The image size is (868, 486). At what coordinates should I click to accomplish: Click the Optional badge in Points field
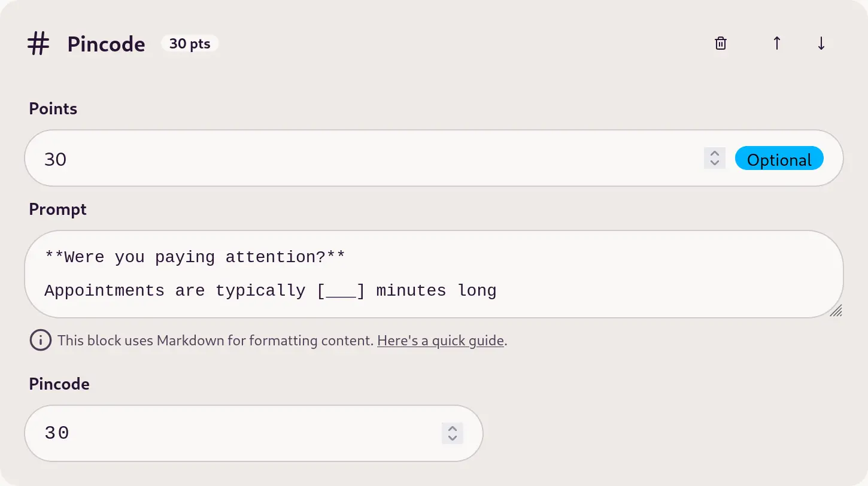pyautogui.click(x=779, y=159)
